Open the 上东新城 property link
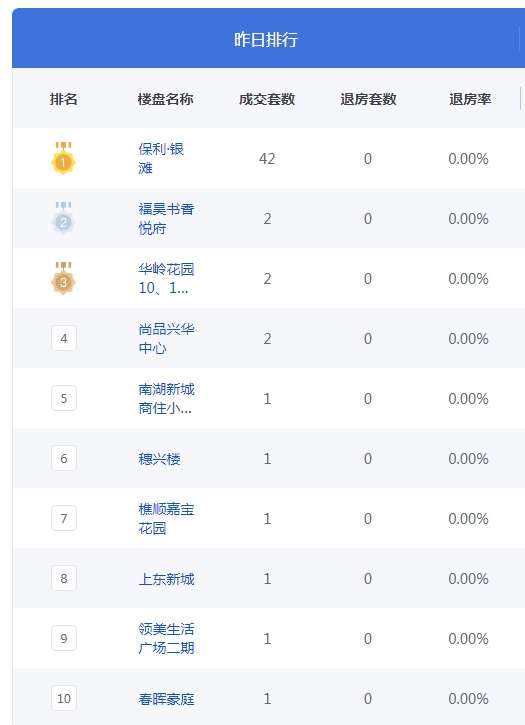 pyautogui.click(x=166, y=579)
